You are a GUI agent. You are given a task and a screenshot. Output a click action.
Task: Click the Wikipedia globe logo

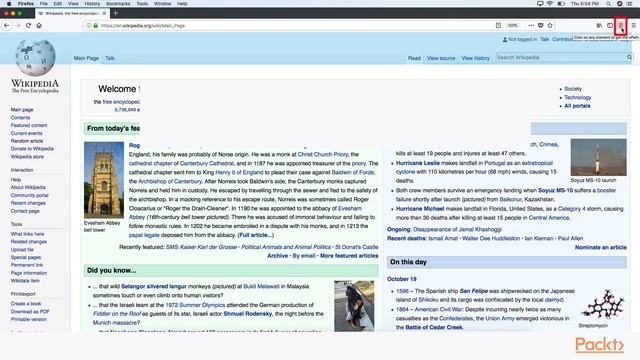point(35,58)
